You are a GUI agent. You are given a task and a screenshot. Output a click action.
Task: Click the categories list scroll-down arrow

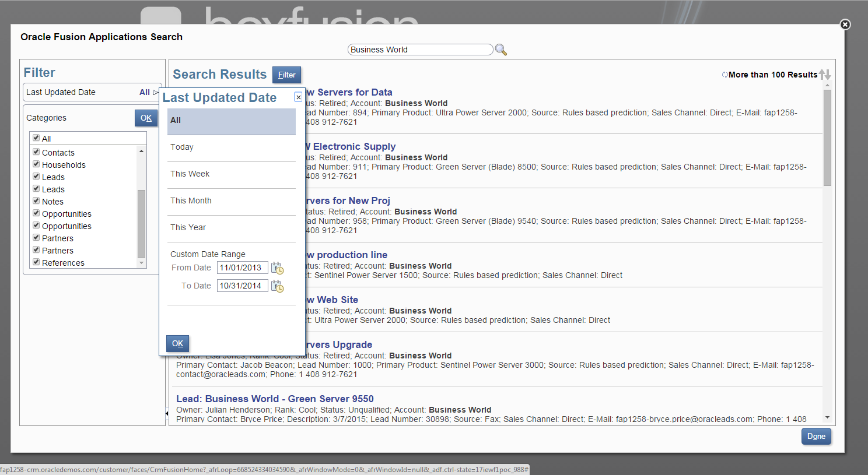coord(141,263)
